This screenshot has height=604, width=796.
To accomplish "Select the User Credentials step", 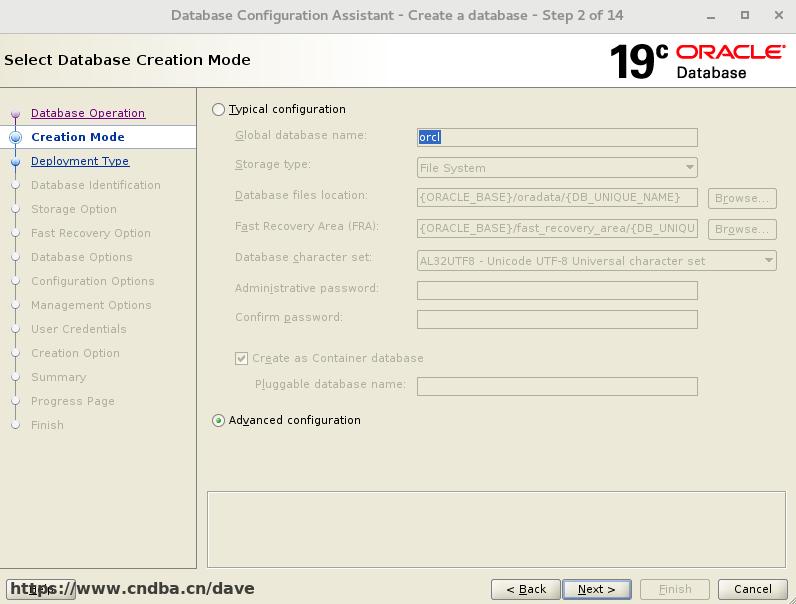I will (79, 329).
